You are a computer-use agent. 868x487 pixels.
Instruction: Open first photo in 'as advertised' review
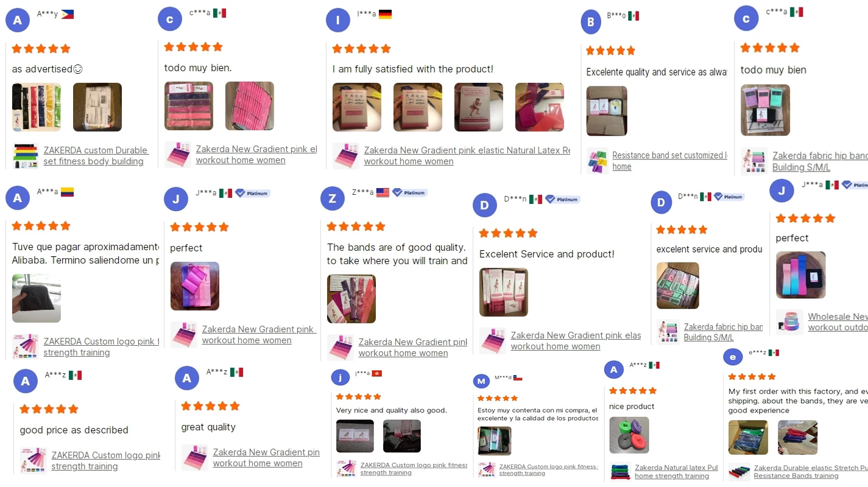[37, 107]
